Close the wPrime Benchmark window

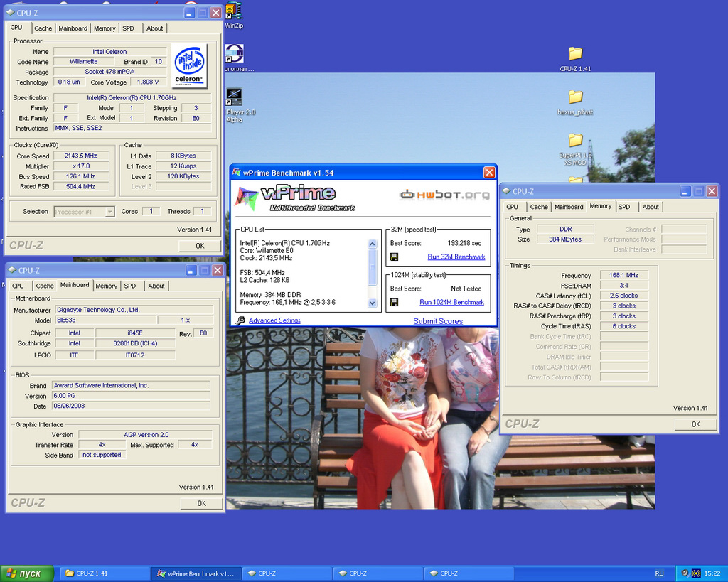pyautogui.click(x=489, y=173)
